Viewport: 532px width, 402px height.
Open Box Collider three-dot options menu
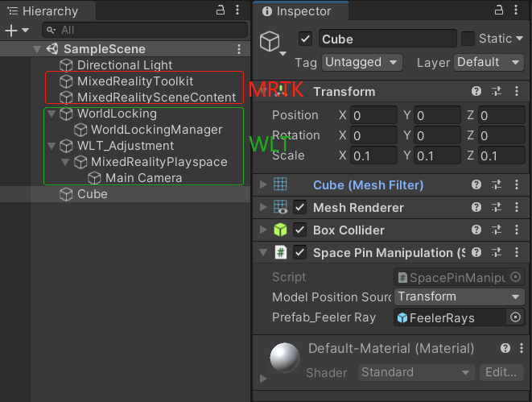(516, 230)
